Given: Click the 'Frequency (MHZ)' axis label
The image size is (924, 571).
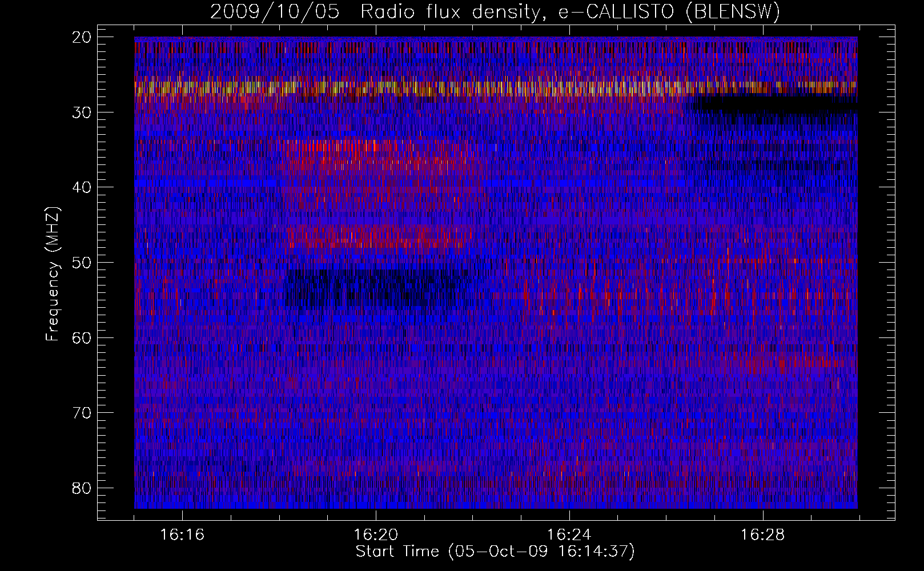Looking at the screenshot, I should 53,274.
